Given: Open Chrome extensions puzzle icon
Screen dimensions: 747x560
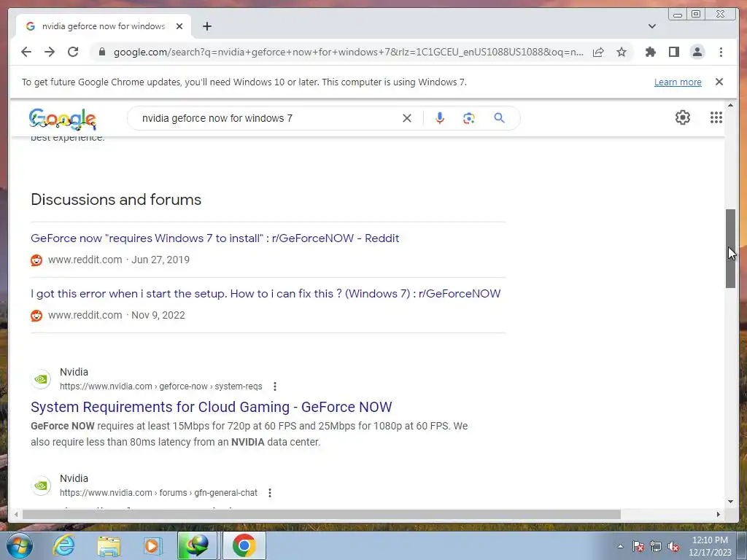Looking at the screenshot, I should coord(650,52).
